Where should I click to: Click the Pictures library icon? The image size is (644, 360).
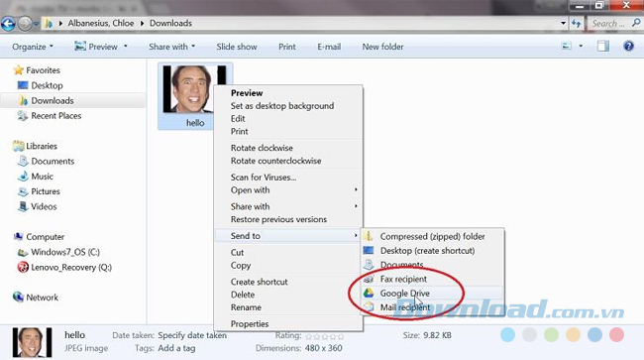coord(23,191)
